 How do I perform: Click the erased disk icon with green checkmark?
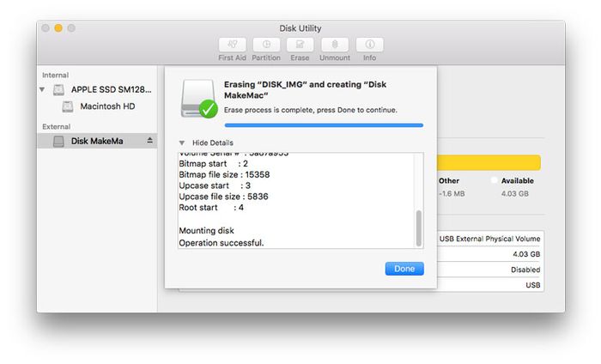pos(198,99)
